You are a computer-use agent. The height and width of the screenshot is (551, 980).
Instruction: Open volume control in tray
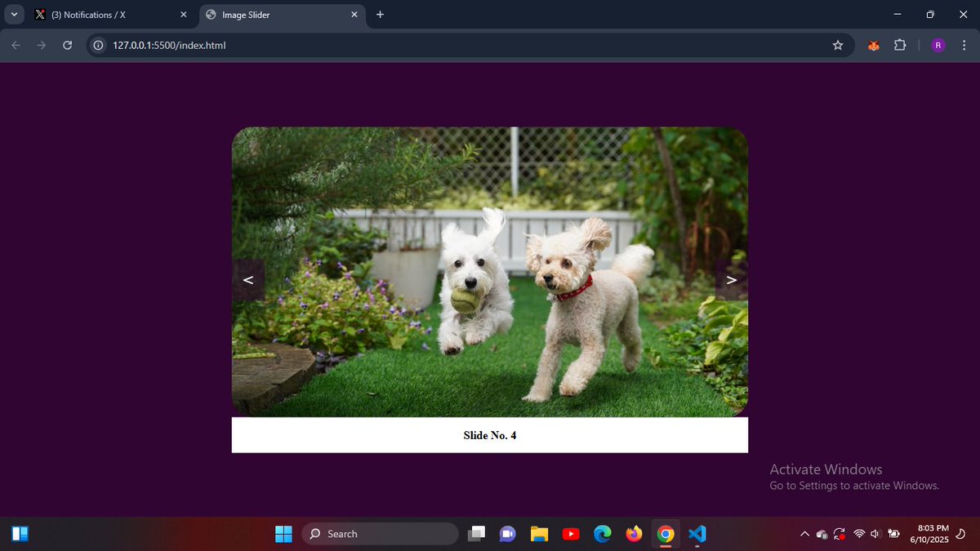(875, 534)
